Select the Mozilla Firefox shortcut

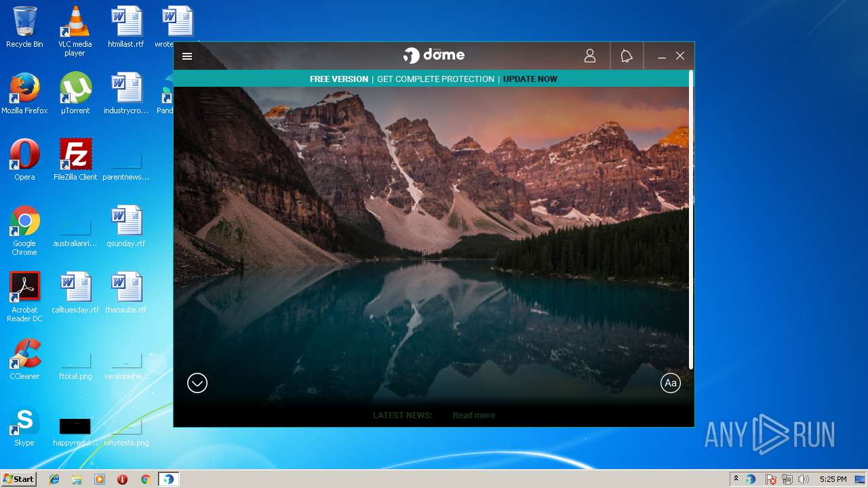(24, 94)
